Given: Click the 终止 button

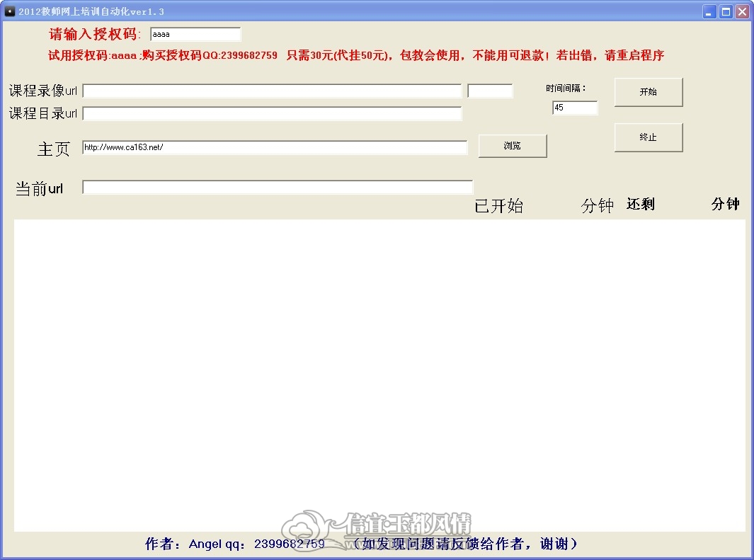Looking at the screenshot, I should [649, 137].
